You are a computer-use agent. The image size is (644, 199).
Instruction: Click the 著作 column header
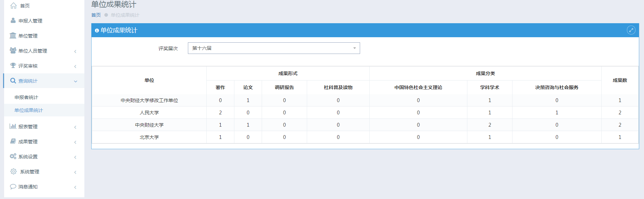[x=220, y=87]
